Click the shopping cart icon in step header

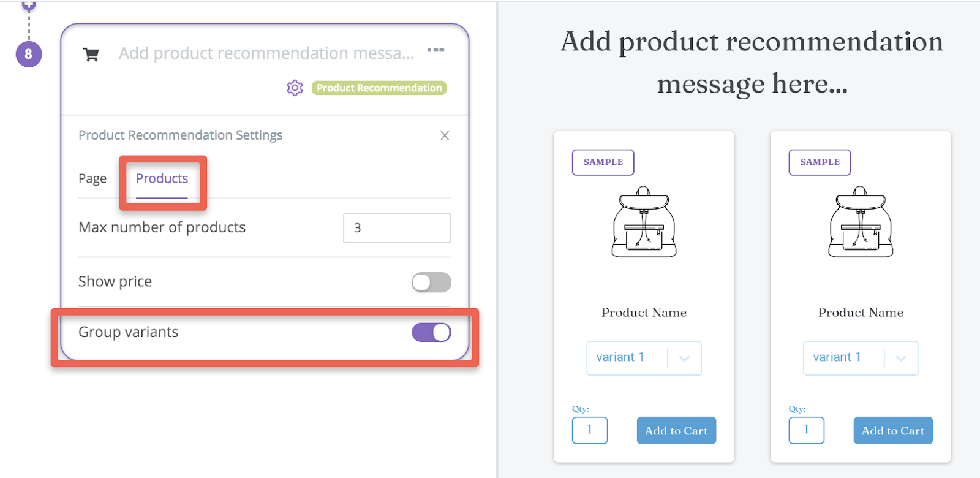(x=91, y=55)
